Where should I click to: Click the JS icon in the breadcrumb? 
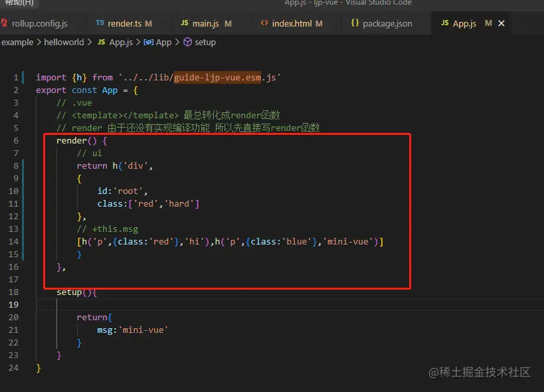pos(102,42)
